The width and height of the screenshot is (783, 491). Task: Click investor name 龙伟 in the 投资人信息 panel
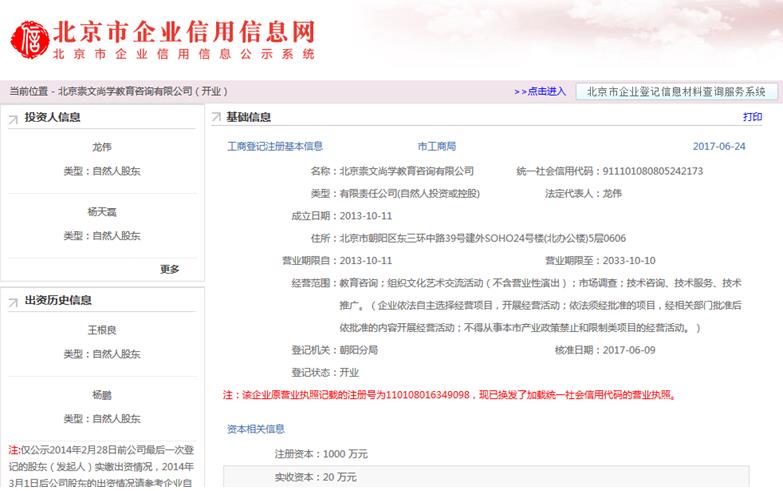102,147
